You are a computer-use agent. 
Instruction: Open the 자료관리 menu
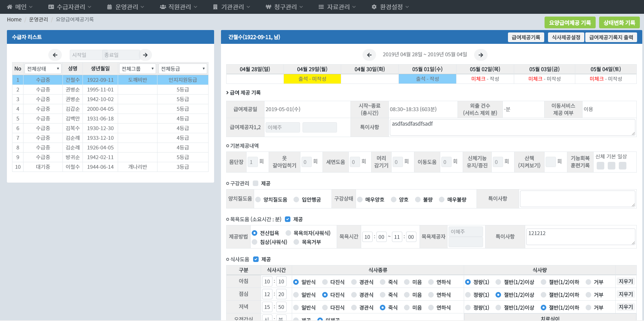pyautogui.click(x=337, y=7)
